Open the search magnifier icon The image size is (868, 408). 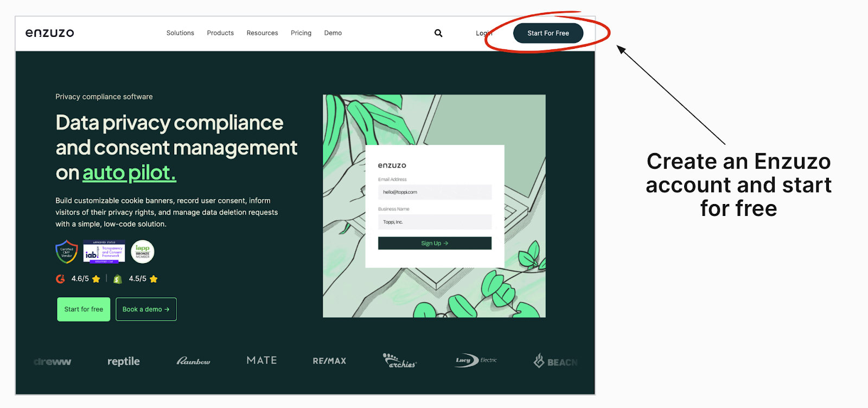438,33
